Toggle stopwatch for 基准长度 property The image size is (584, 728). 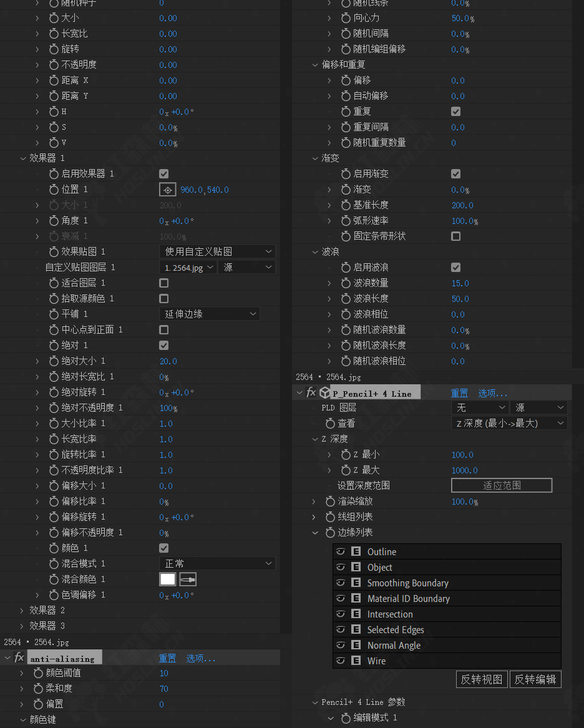click(x=346, y=205)
